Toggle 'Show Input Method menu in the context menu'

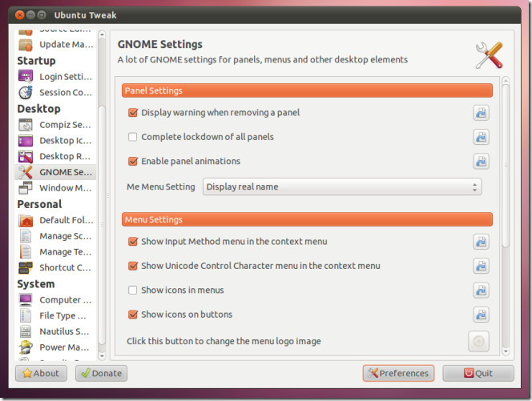[133, 242]
